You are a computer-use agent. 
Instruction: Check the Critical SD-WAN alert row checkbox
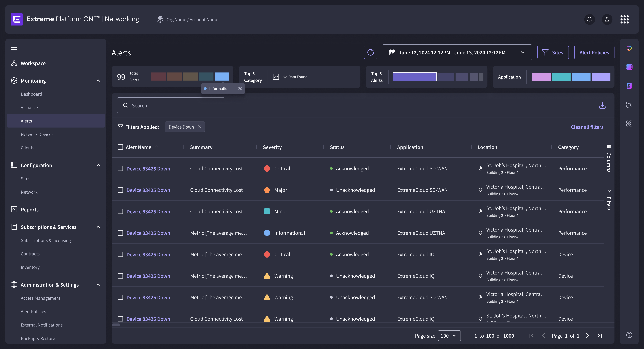(120, 168)
